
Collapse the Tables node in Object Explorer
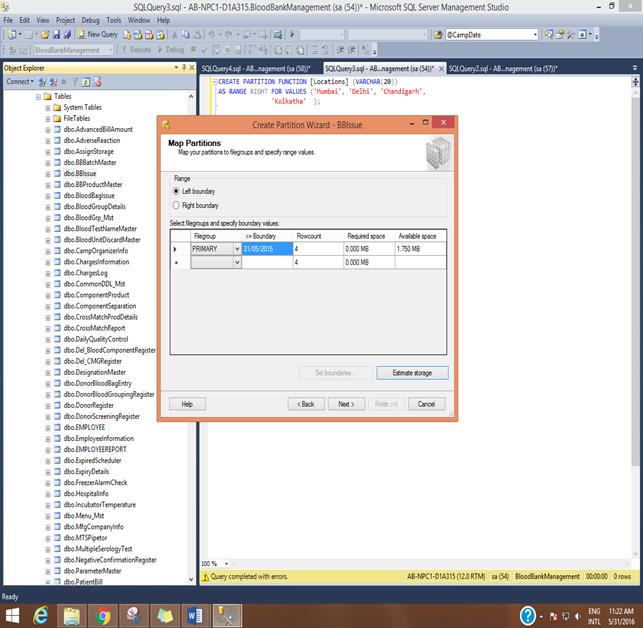[x=37, y=96]
